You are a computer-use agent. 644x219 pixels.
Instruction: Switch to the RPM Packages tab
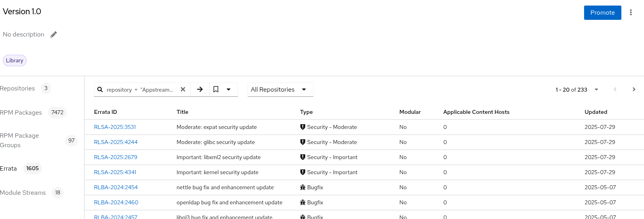(21, 113)
